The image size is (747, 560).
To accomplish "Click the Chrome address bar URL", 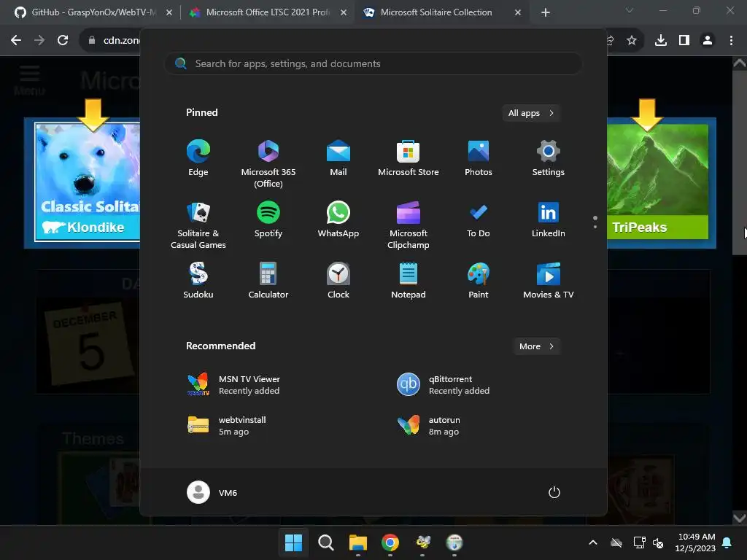I will point(121,41).
